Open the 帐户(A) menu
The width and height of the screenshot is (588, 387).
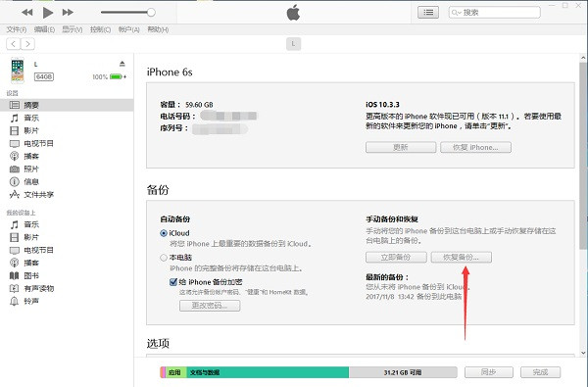128,29
